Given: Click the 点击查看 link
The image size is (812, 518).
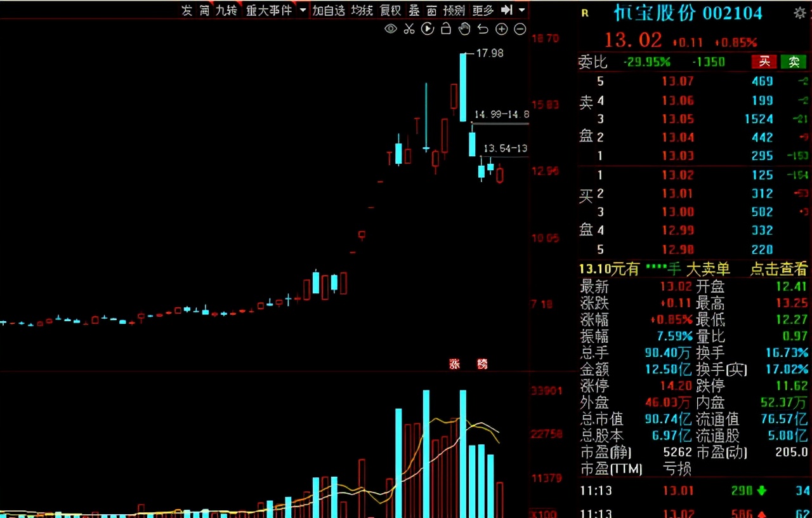Looking at the screenshot, I should click(x=779, y=269).
